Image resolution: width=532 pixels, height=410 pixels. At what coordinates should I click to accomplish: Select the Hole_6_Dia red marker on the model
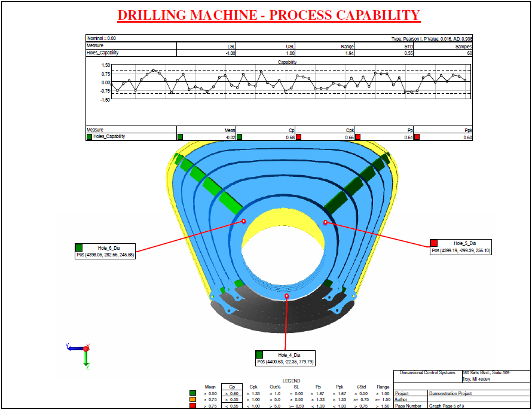click(243, 221)
